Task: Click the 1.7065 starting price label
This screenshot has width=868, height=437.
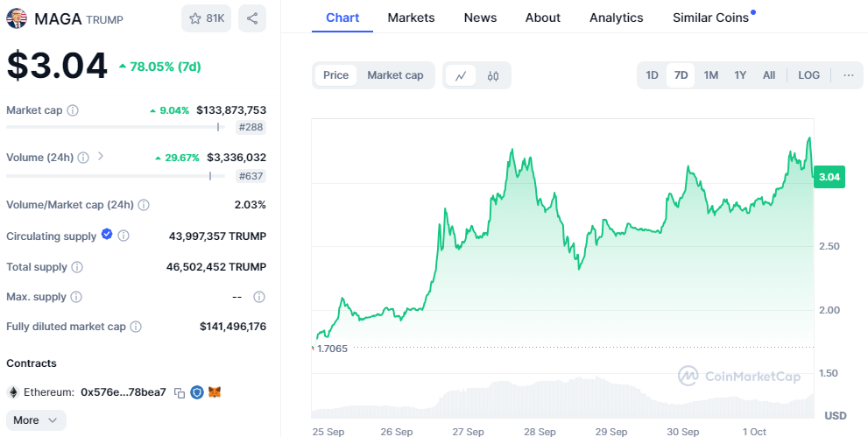Action: (332, 349)
